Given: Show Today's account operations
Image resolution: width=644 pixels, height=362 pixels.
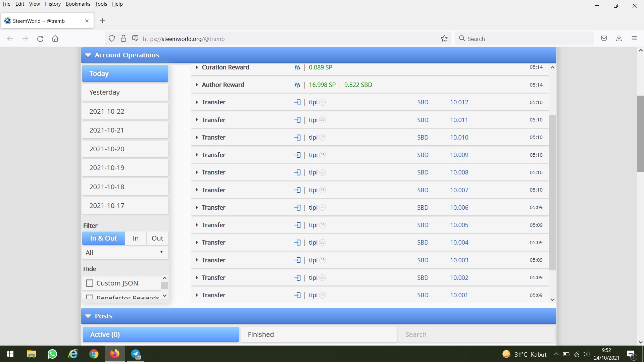Looking at the screenshot, I should [x=125, y=73].
